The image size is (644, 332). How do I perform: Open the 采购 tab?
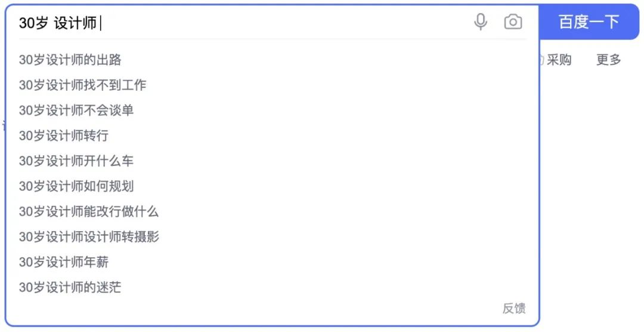[x=559, y=60]
